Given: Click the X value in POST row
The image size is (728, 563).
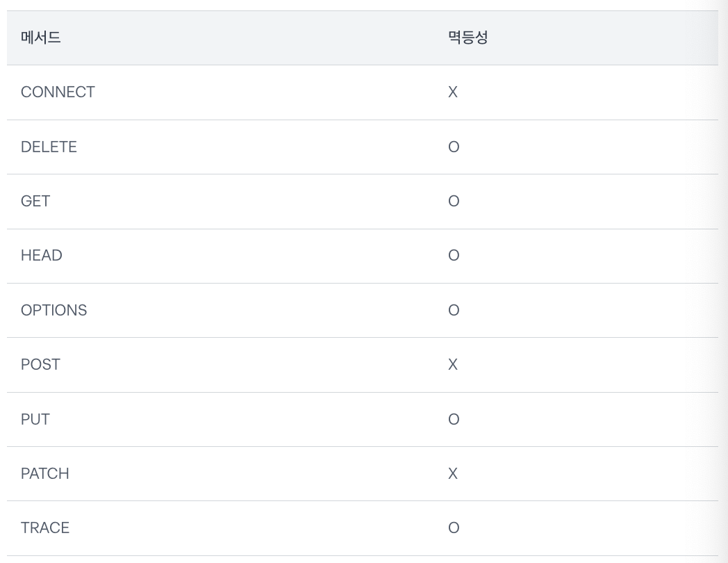Looking at the screenshot, I should pos(453,364).
